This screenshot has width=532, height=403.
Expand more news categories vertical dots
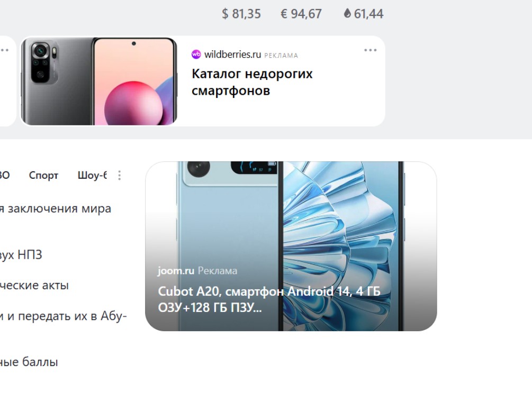pyautogui.click(x=120, y=175)
